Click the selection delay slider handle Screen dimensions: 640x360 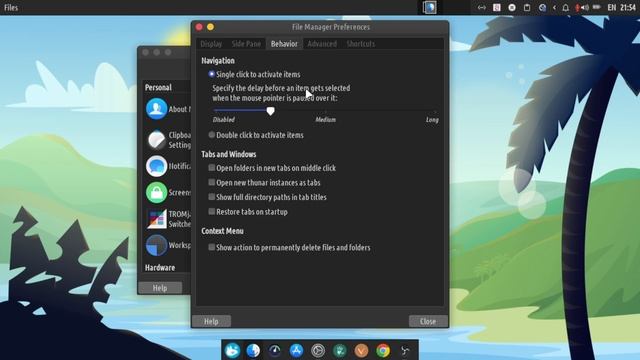coord(270,111)
